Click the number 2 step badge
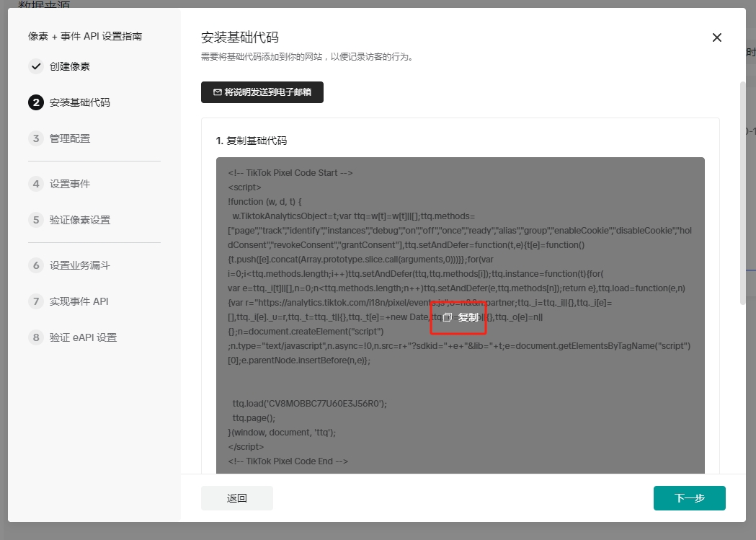This screenshot has height=540, width=756. coord(36,102)
